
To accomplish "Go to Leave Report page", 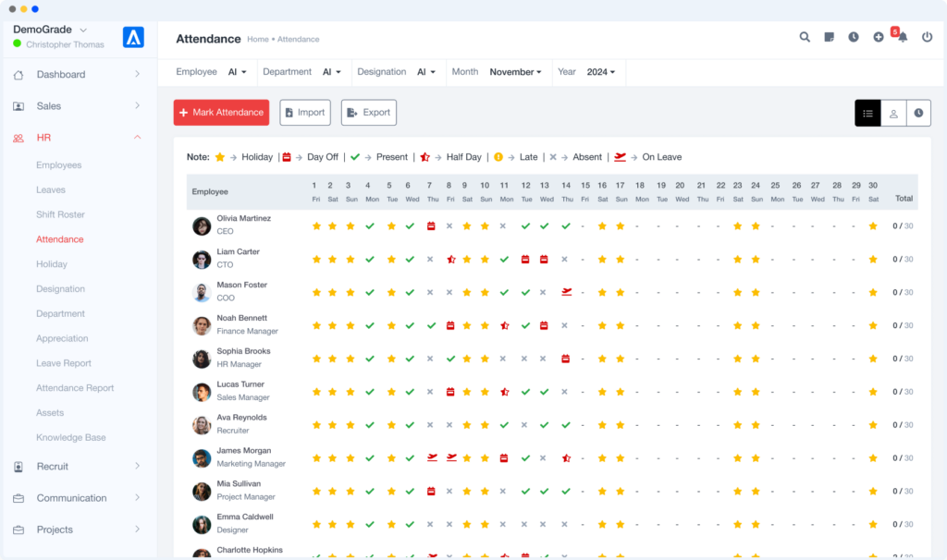I will pos(64,363).
